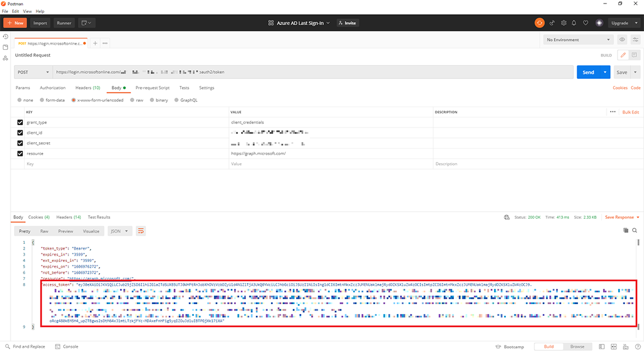The image size is (644, 352).
Task: Open the No Environment dropdown
Action: tap(578, 40)
